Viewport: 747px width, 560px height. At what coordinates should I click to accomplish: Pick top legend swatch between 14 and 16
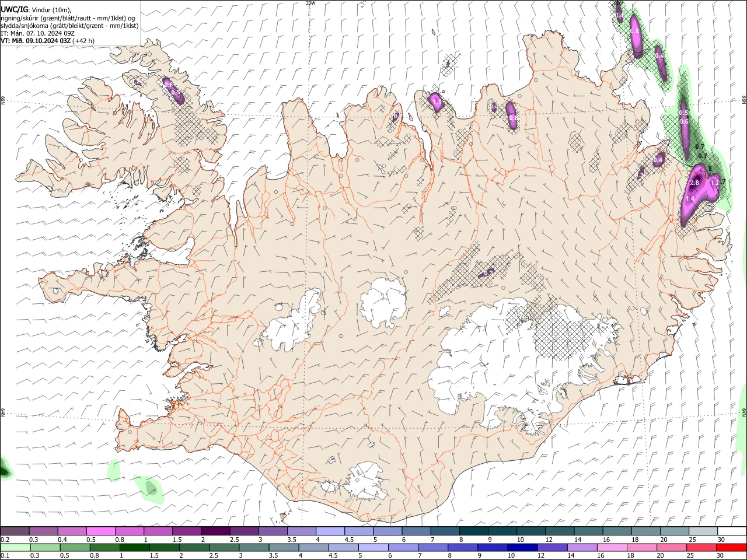click(589, 531)
